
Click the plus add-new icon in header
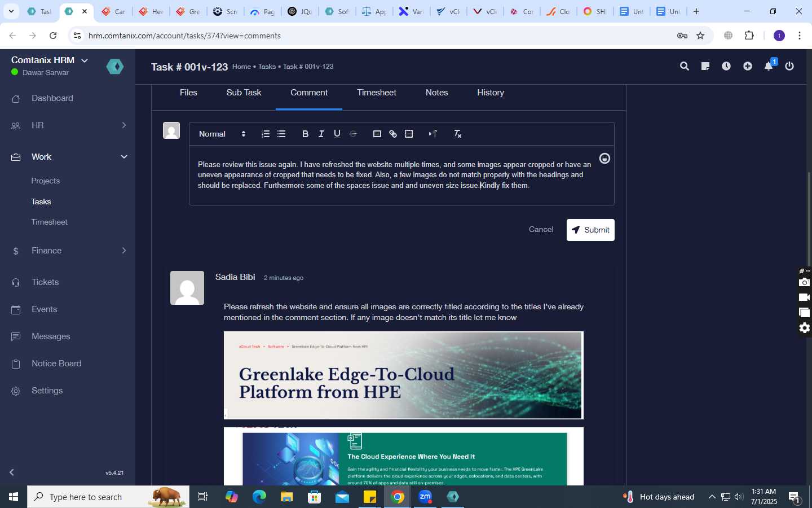pos(747,66)
